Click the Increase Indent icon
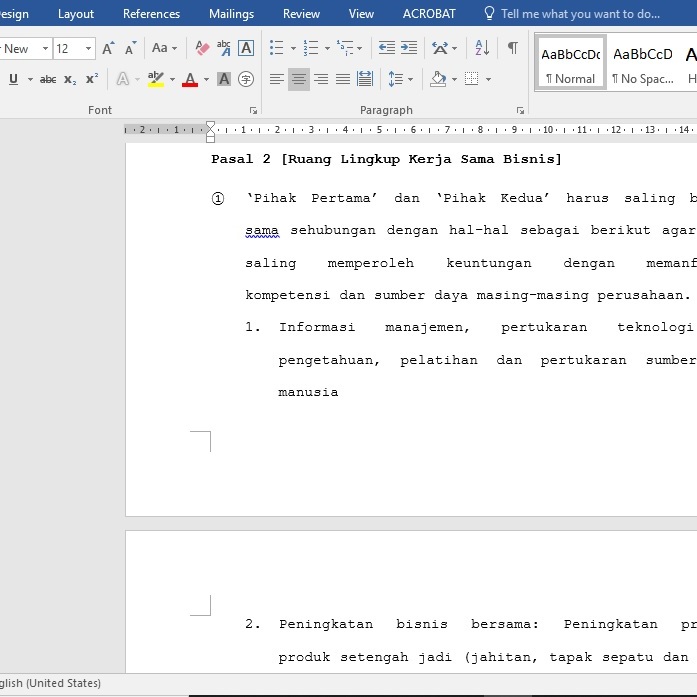This screenshot has width=697, height=697. (409, 48)
